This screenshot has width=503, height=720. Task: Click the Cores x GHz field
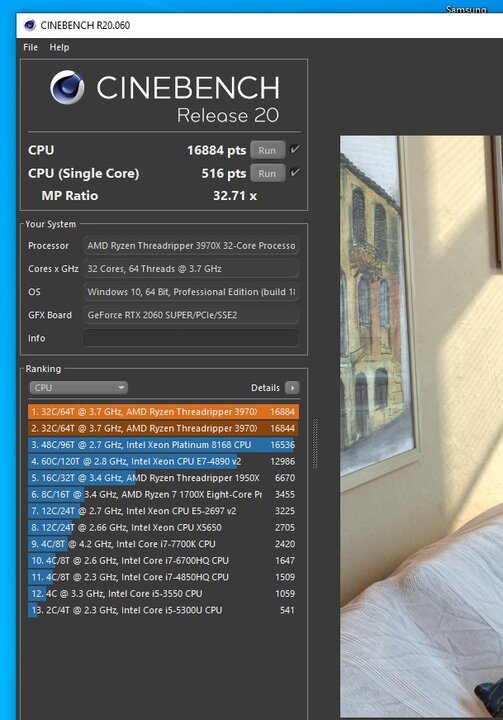point(191,269)
